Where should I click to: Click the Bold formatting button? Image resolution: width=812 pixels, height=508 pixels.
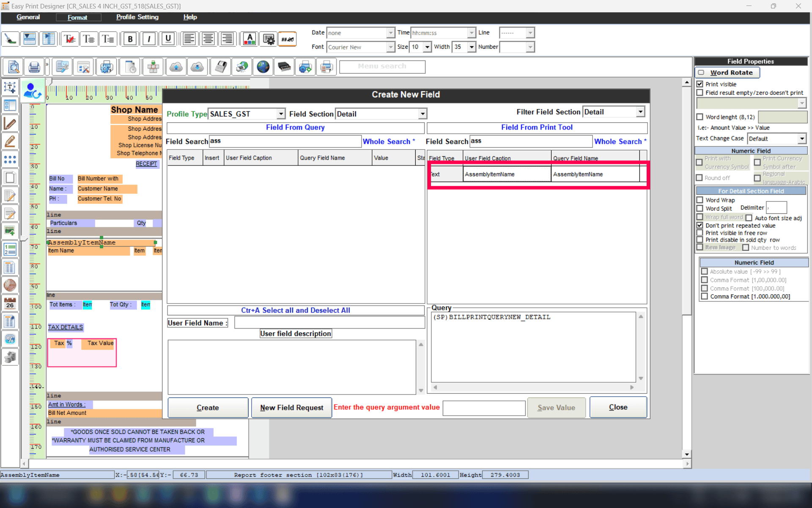pyautogui.click(x=130, y=39)
